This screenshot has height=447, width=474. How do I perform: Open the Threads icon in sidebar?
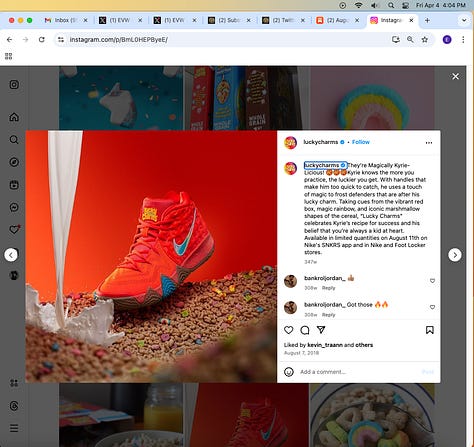[14, 406]
